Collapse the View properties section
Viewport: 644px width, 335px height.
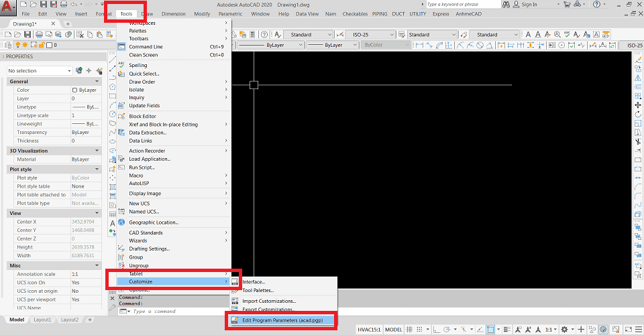click(97, 213)
